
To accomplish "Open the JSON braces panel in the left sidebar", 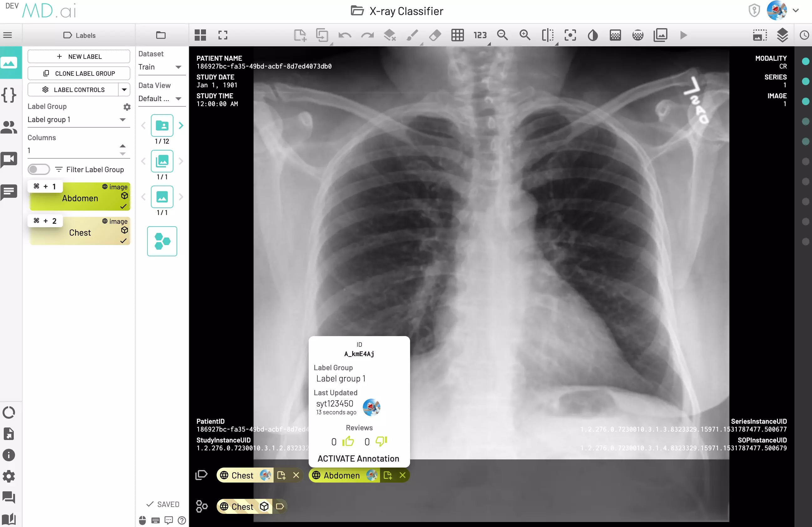I will [x=9, y=95].
